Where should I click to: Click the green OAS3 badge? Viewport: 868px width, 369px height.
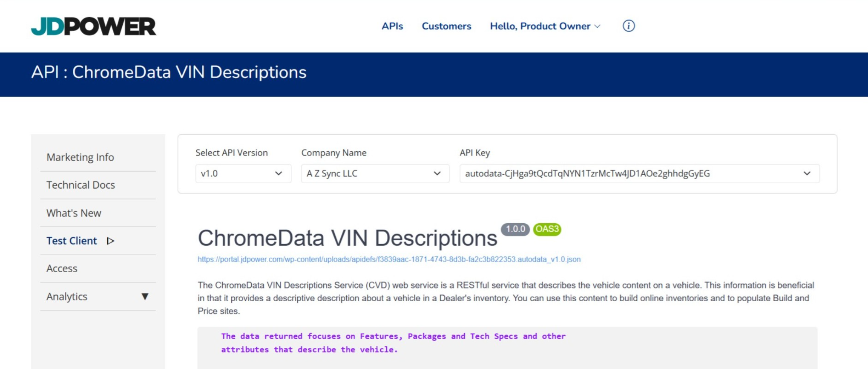547,229
